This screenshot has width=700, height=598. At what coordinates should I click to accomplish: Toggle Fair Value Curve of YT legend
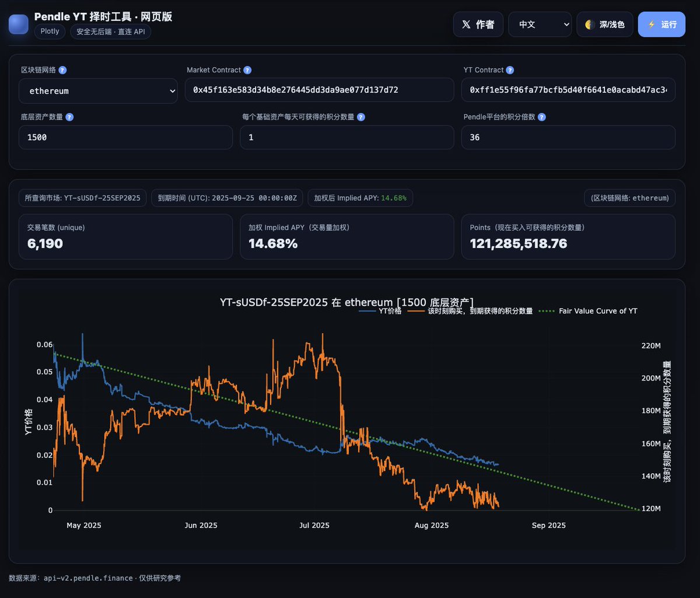click(589, 311)
